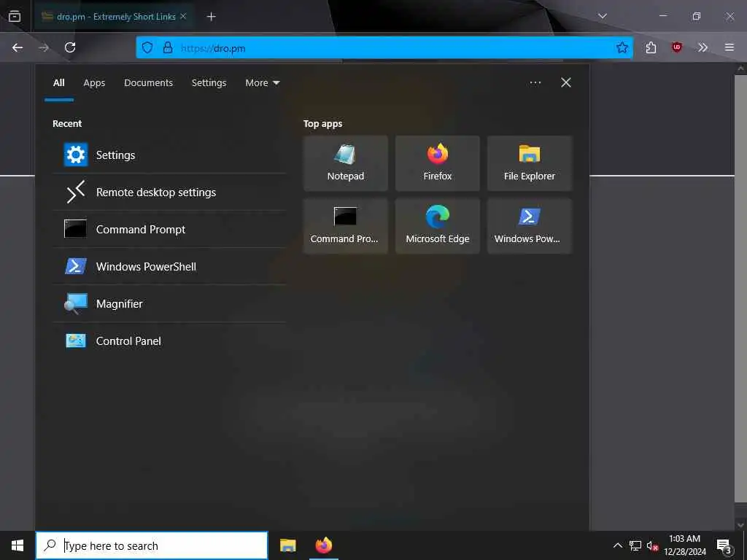Select the dro.pm browser tab
The width and height of the screenshot is (747, 560).
pyautogui.click(x=113, y=17)
